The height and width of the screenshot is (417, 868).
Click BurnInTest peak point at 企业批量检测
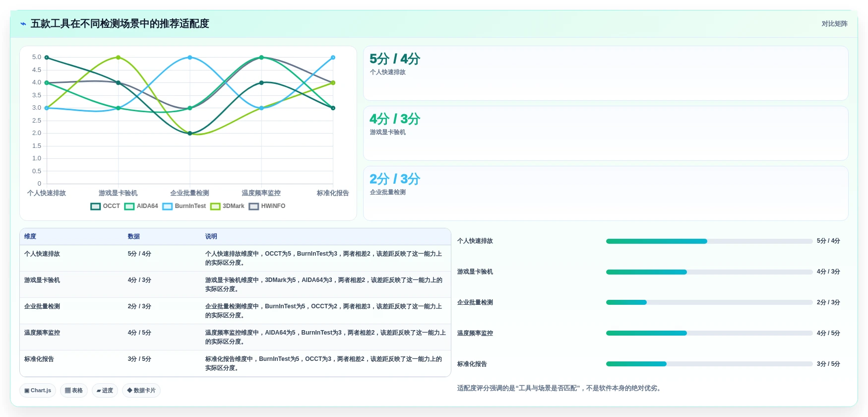point(190,58)
